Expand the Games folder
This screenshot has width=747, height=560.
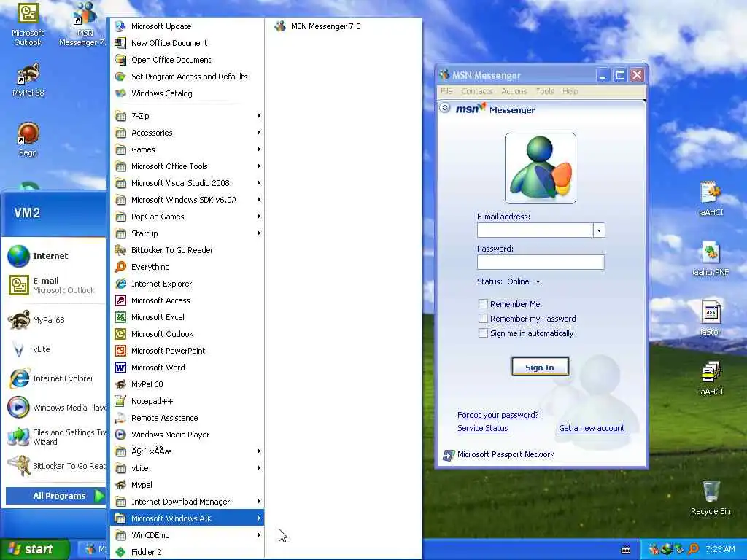tap(187, 149)
